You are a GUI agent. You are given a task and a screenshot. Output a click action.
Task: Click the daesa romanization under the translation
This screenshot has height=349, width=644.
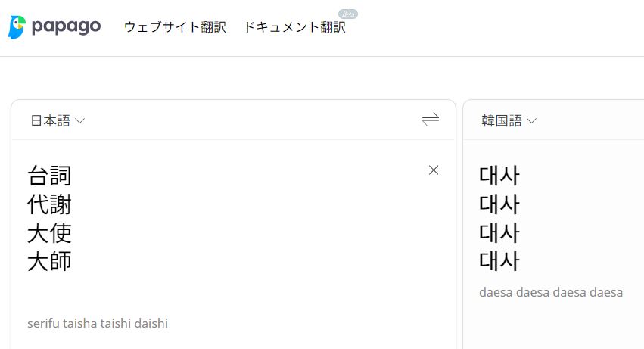(x=551, y=292)
